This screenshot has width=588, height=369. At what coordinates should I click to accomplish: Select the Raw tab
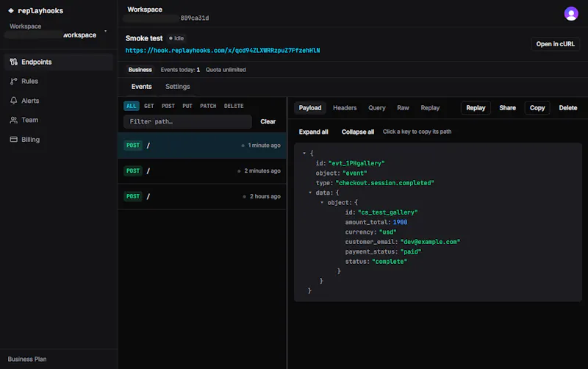(403, 108)
